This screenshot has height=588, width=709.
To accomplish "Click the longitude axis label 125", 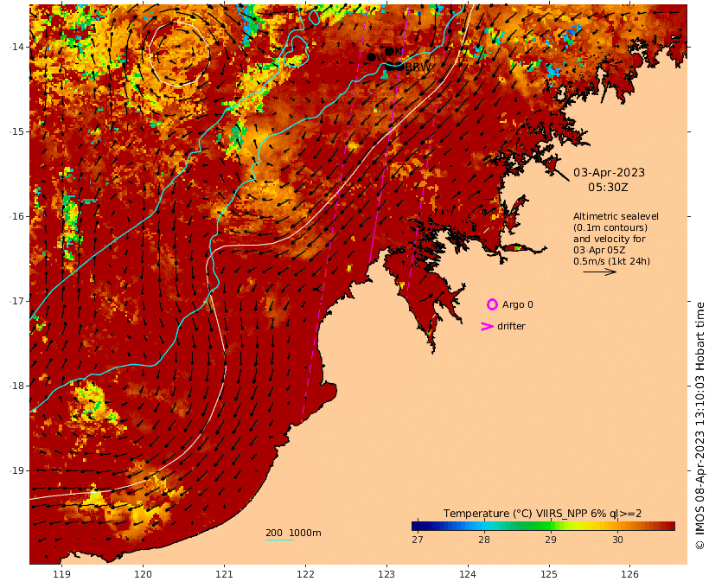I will [x=549, y=574].
